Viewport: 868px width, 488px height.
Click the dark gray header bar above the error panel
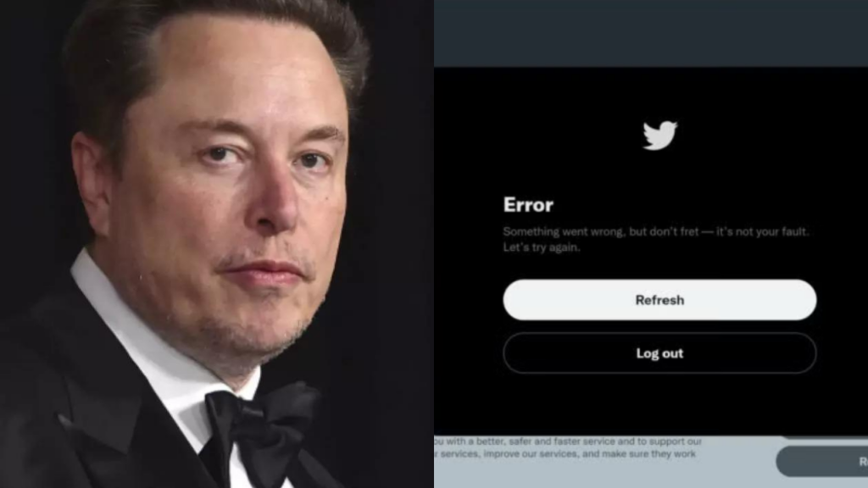651,33
